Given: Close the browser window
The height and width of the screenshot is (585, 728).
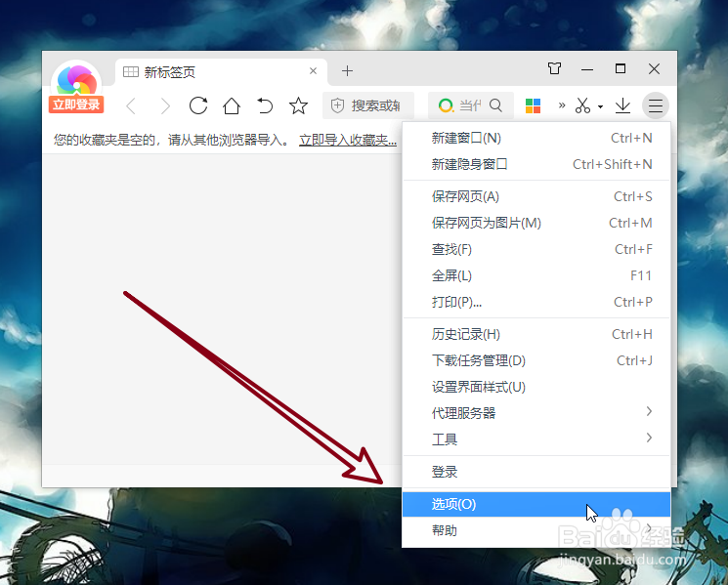Looking at the screenshot, I should [654, 69].
